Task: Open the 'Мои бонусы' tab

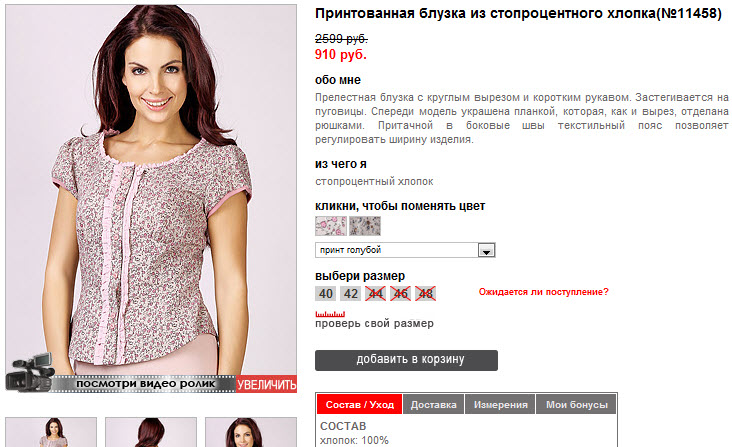Action: [577, 405]
